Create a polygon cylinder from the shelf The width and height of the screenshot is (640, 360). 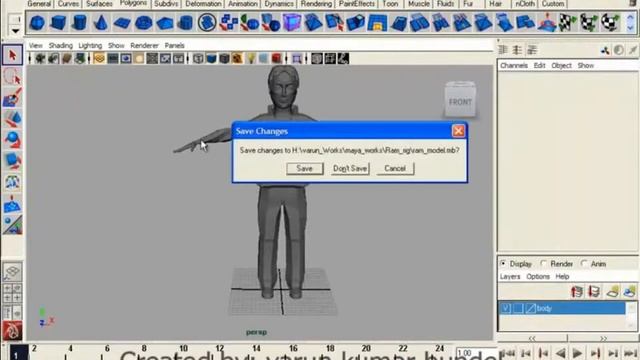coord(80,23)
